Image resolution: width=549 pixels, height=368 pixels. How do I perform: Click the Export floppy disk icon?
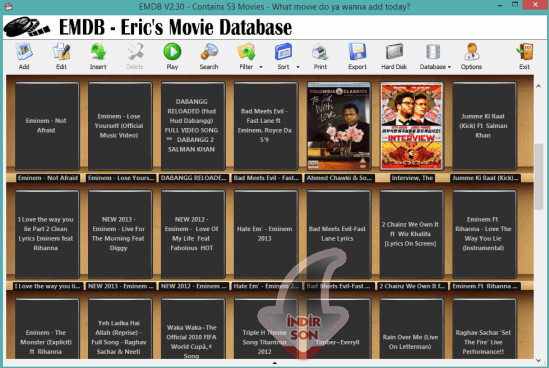pyautogui.click(x=357, y=52)
